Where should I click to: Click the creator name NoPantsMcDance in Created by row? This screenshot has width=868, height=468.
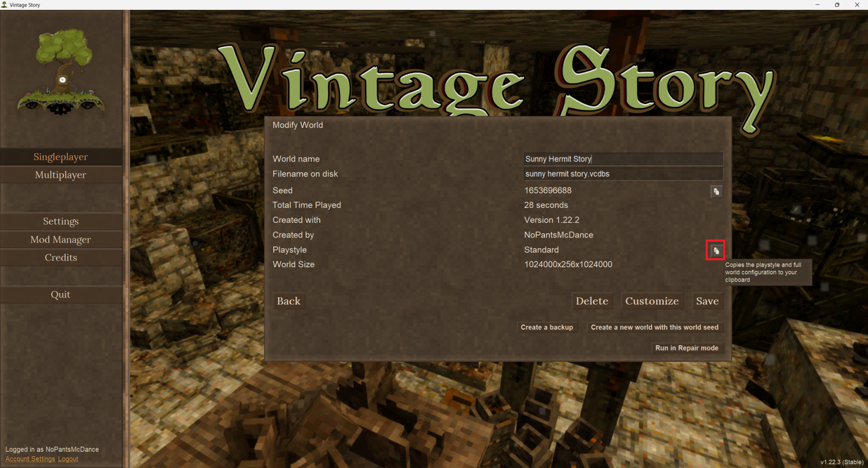pos(559,235)
